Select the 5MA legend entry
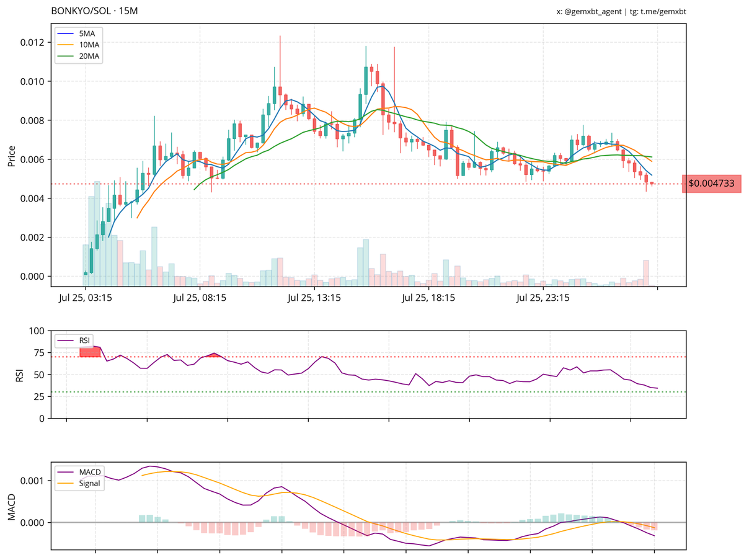This screenshot has height=560, width=744. point(79,33)
